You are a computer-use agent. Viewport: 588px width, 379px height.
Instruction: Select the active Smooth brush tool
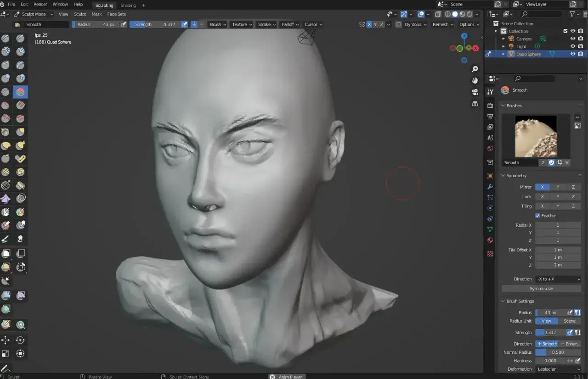coord(21,92)
